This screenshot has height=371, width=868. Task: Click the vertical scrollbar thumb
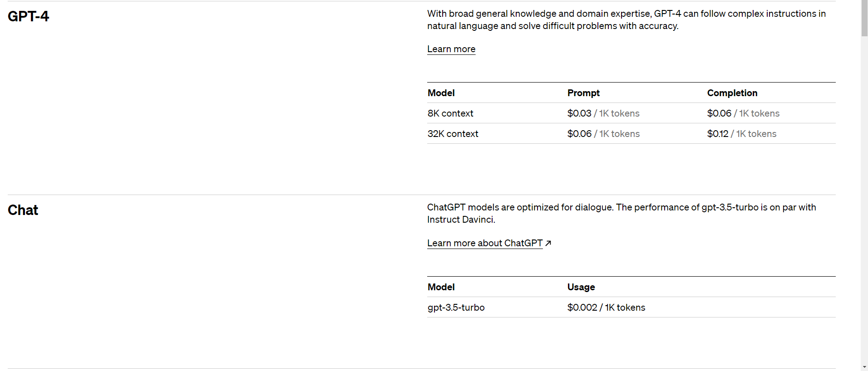pyautogui.click(x=864, y=18)
